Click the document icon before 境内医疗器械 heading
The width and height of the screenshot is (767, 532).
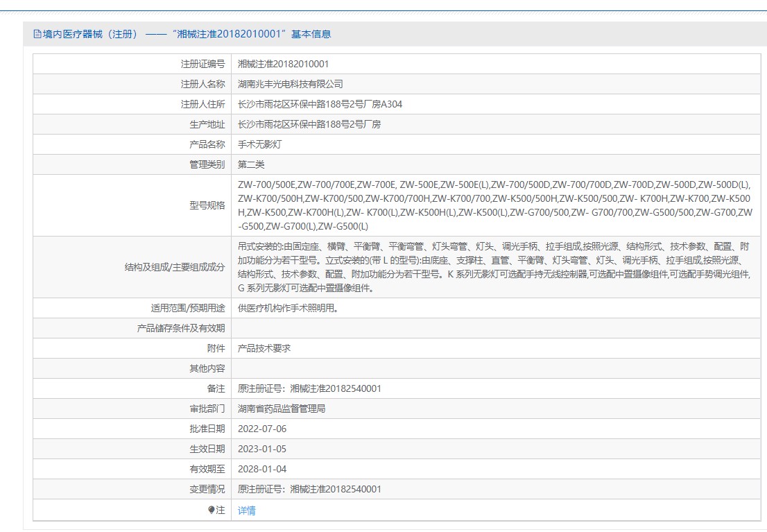pyautogui.click(x=37, y=34)
